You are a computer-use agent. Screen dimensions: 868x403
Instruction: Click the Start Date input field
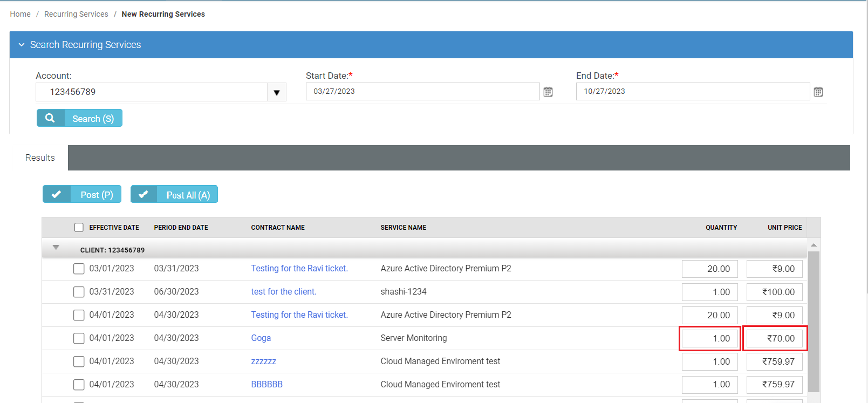click(x=422, y=92)
